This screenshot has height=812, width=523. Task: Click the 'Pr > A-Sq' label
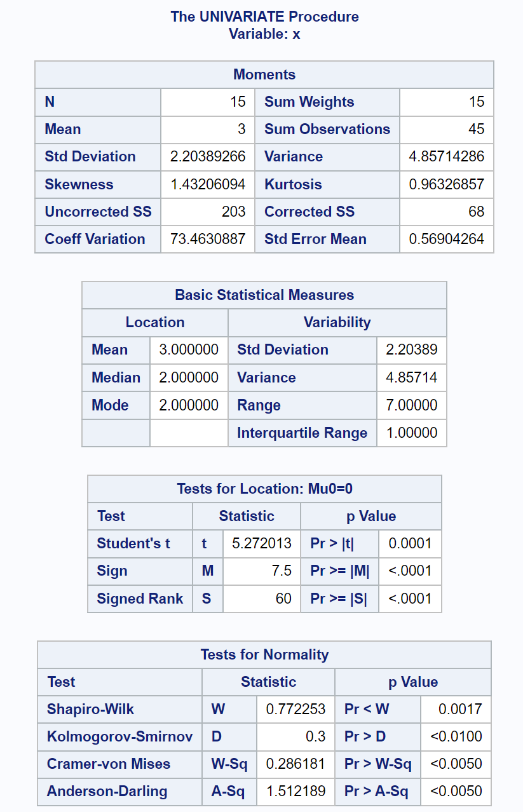pos(376,791)
